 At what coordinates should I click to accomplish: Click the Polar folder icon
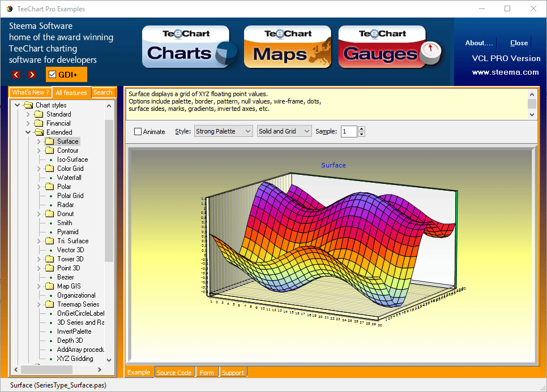click(49, 187)
